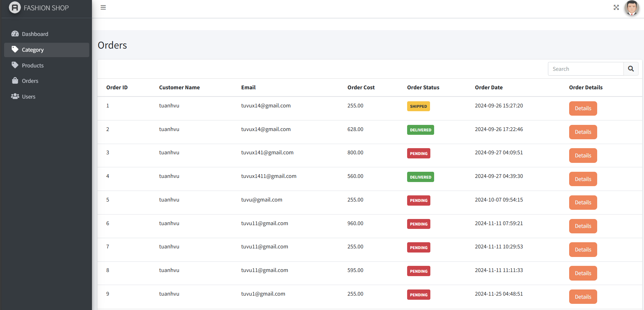Screen dimensions: 644x310
Task: Select Category in the sidebar
Action: pyautogui.click(x=46, y=50)
